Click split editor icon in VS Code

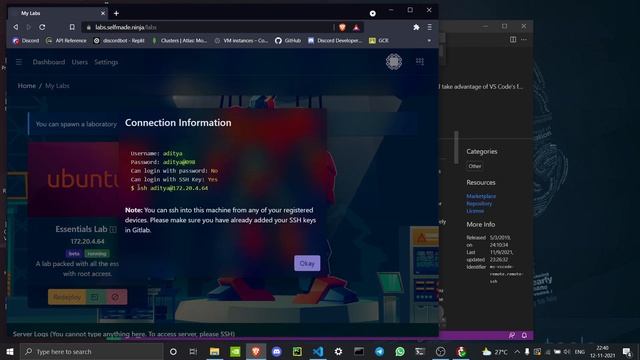(x=513, y=39)
